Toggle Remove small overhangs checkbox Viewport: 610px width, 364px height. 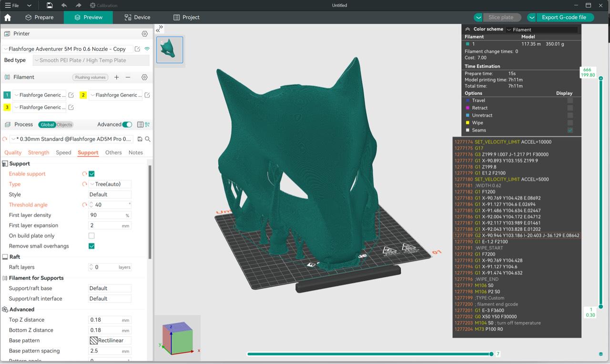pyautogui.click(x=91, y=246)
